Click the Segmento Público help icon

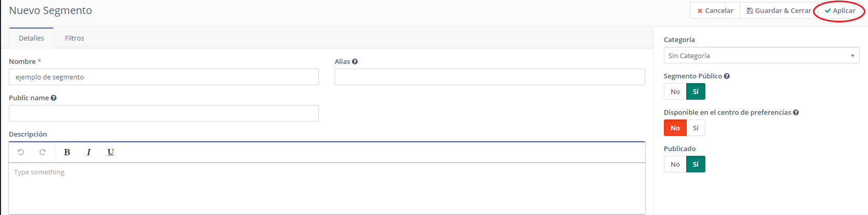[x=727, y=76]
